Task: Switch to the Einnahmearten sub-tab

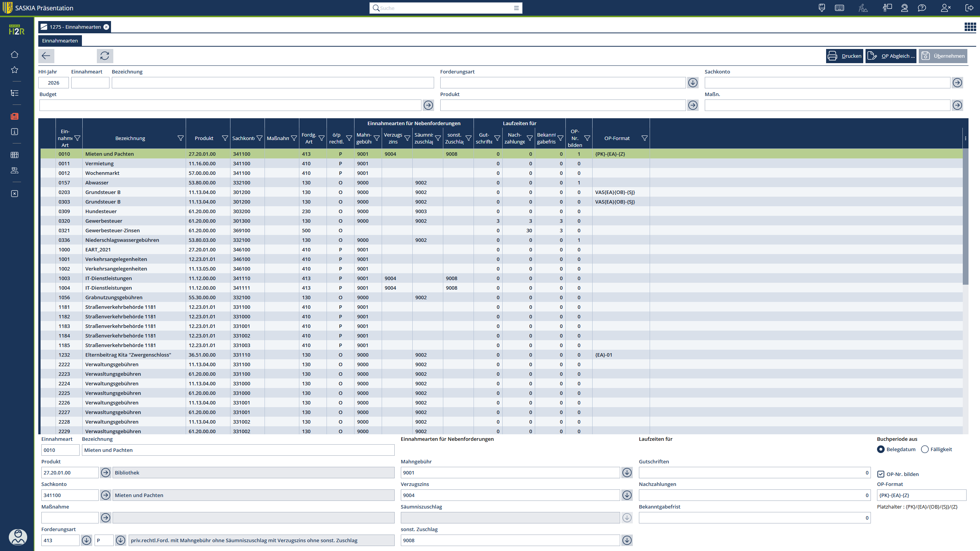Action: point(60,41)
